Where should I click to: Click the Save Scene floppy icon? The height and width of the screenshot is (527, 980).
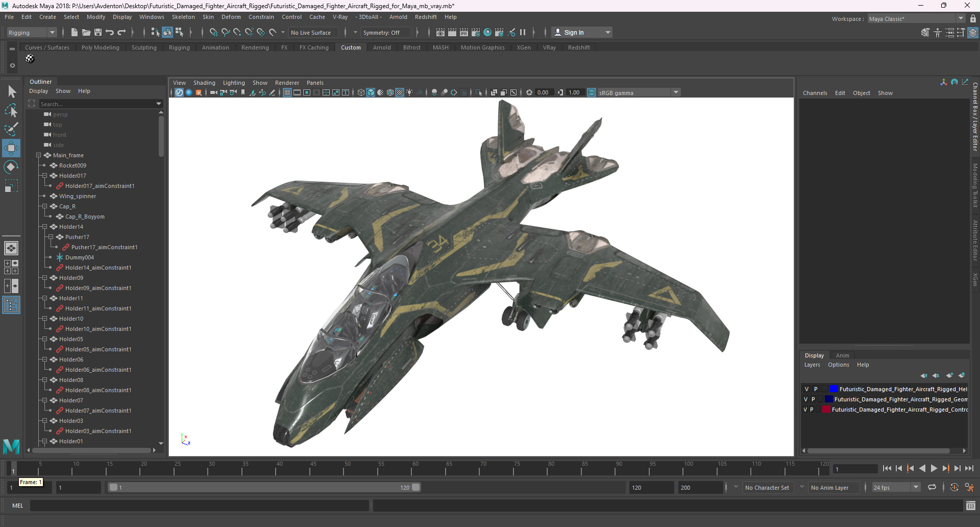(x=98, y=32)
